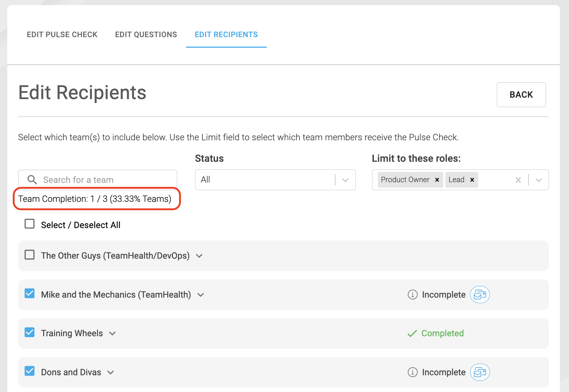Check The Other Guys team checkbox
This screenshot has width=569, height=392.
click(x=30, y=255)
